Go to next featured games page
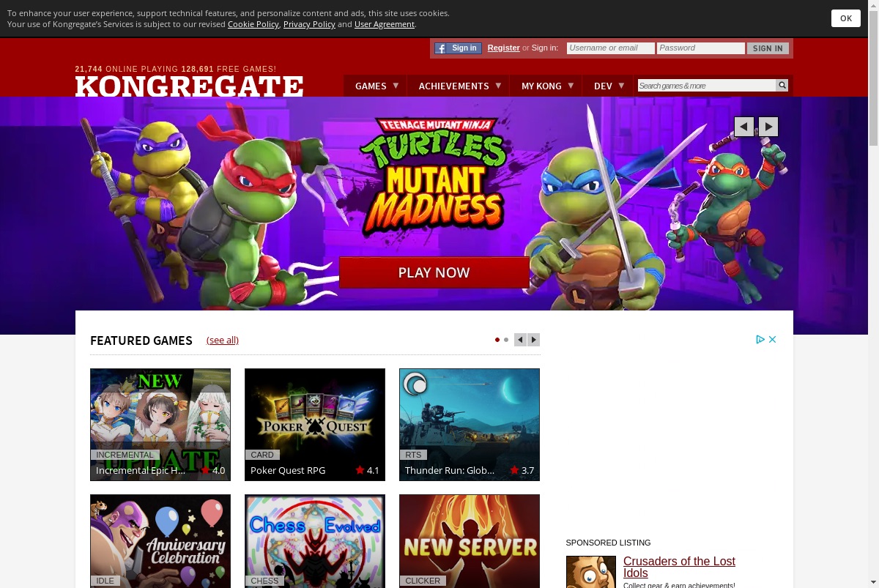 534,340
